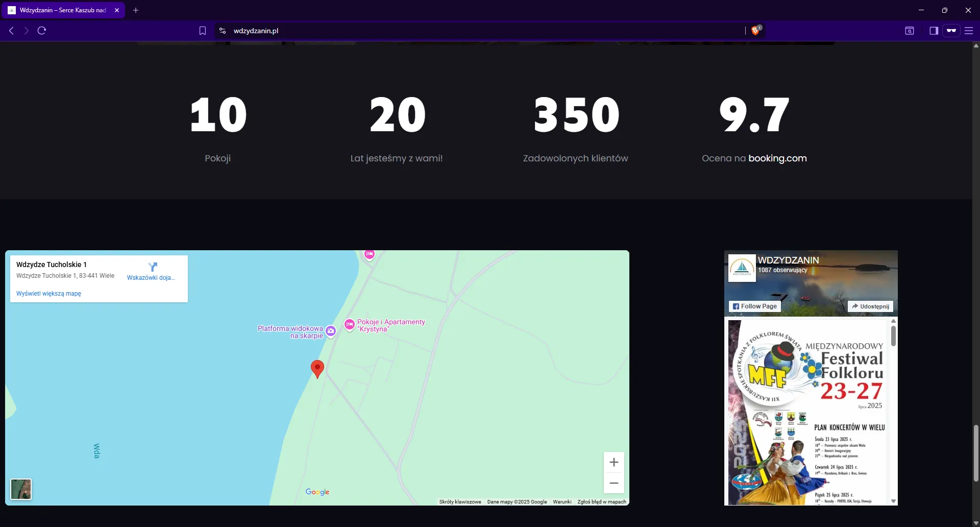Viewport: 980px width, 527px height.
Task: Navigate back with the back arrow
Action: click(11, 31)
